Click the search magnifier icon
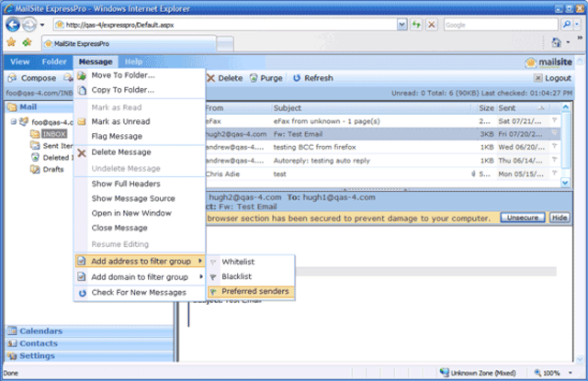Viewport: 588px width, 381px height. click(x=566, y=25)
